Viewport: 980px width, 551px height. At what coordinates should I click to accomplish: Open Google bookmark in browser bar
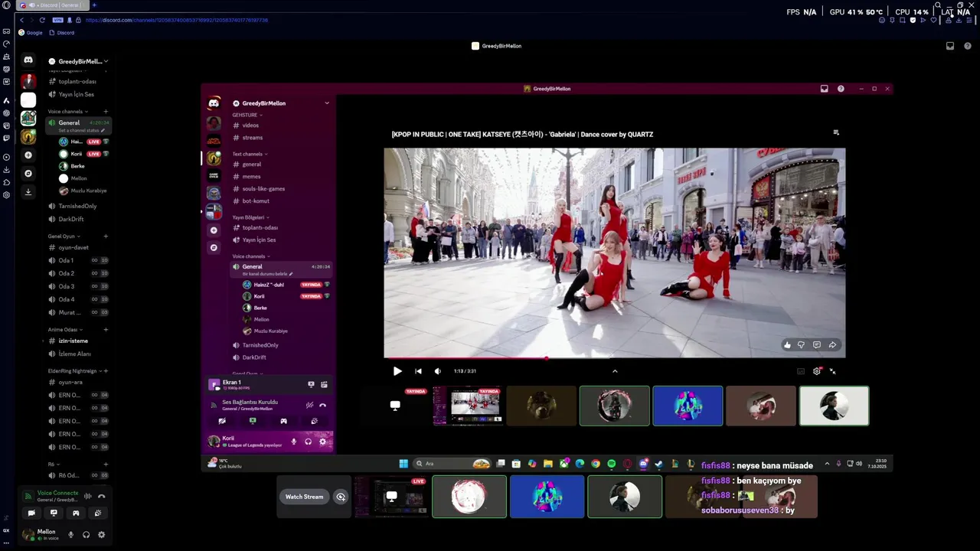[31, 33]
